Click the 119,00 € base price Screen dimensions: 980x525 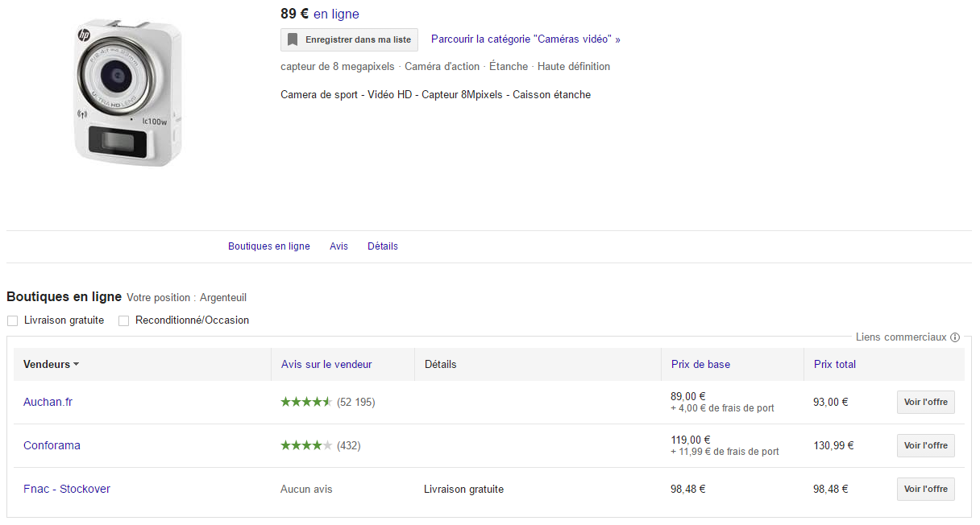(691, 440)
